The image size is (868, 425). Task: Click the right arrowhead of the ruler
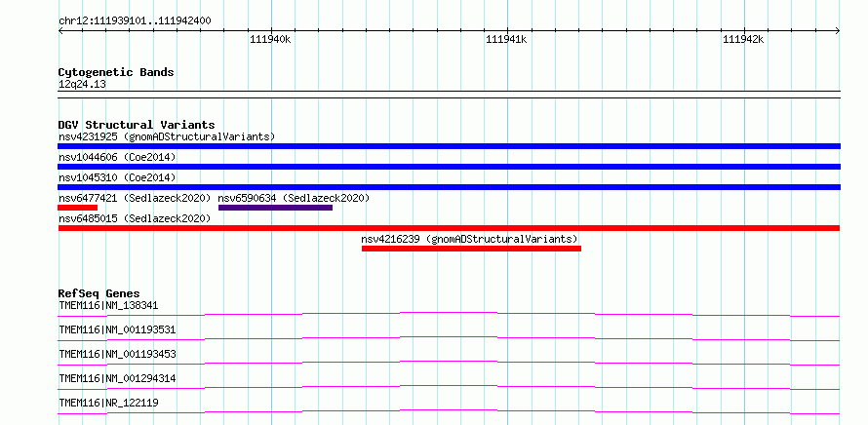[x=838, y=31]
